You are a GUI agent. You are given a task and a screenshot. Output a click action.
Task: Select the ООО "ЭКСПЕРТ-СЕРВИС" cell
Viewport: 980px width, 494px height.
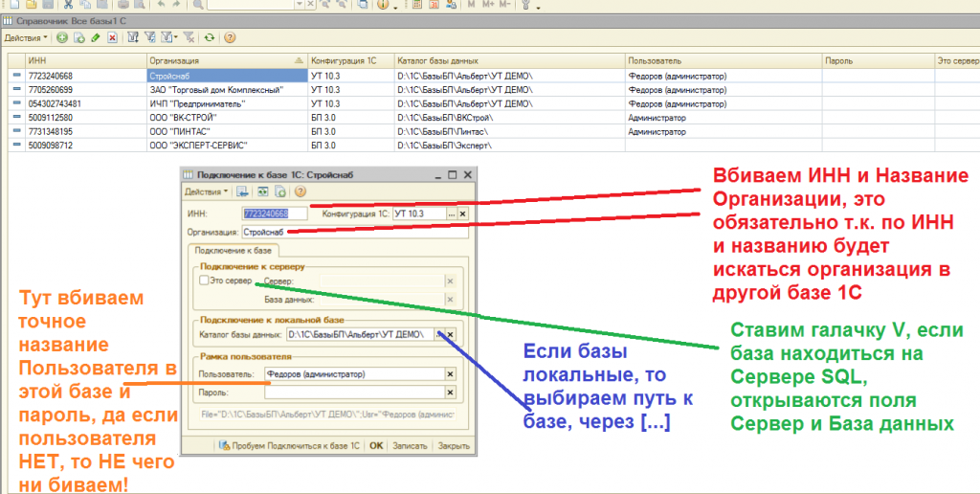click(227, 146)
